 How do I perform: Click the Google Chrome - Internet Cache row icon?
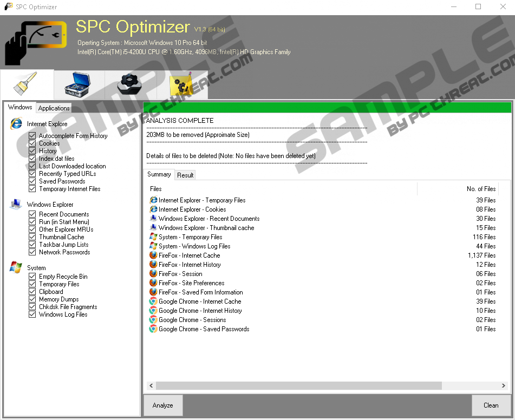point(153,301)
